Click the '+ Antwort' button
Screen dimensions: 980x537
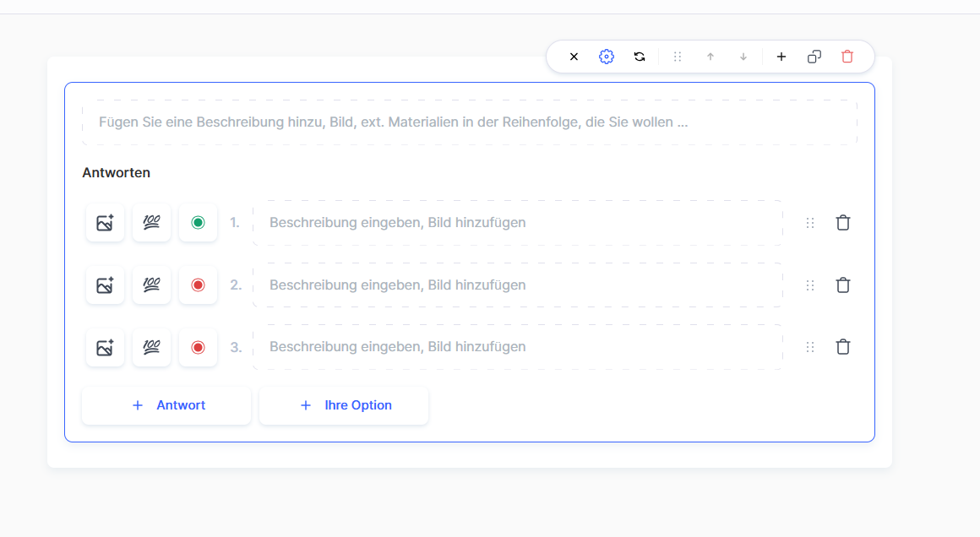tap(166, 405)
